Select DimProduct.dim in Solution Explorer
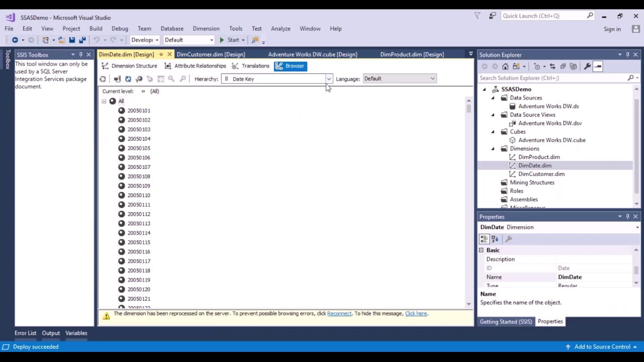 coord(539,157)
